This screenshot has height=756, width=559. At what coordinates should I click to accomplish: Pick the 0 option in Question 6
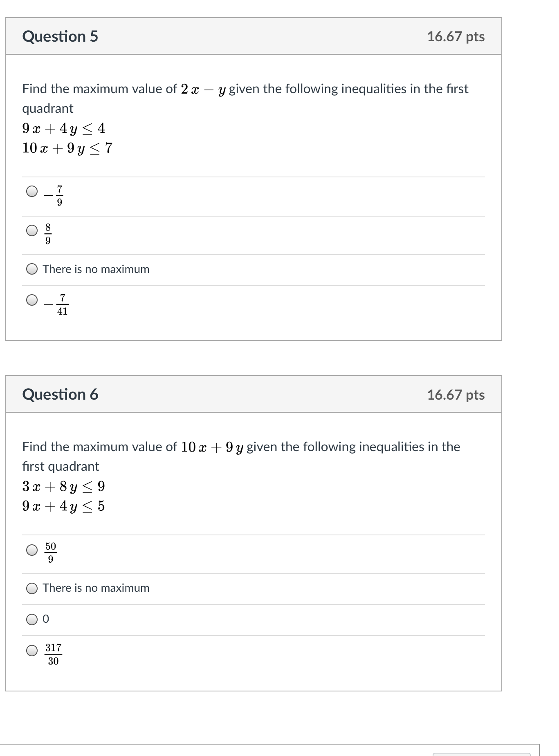point(32,620)
